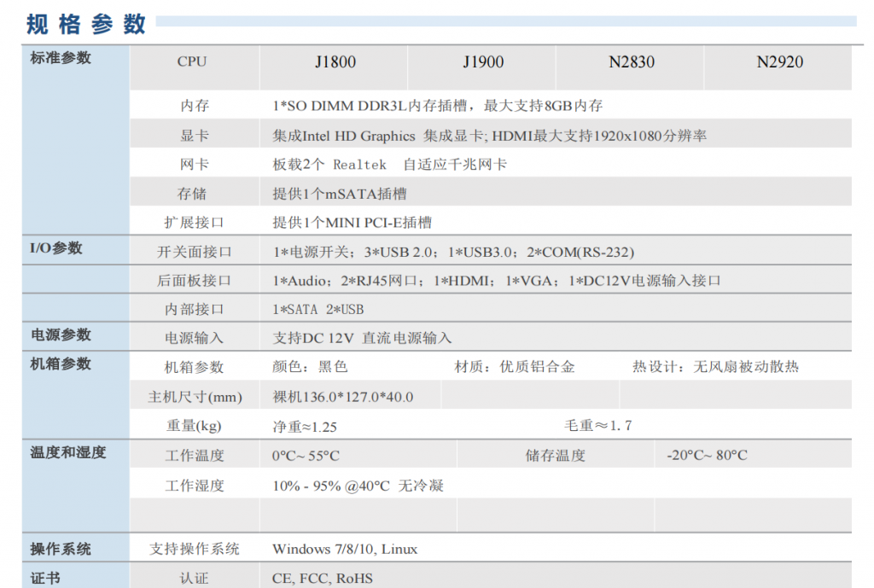Click the N2830 CPU option
Viewport: 874px width, 588px height.
pos(631,62)
